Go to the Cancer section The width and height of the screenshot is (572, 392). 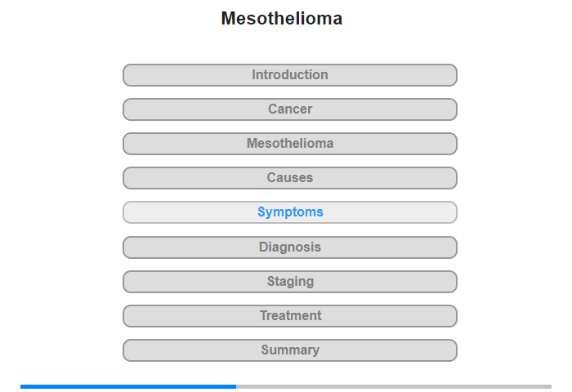pyautogui.click(x=289, y=109)
